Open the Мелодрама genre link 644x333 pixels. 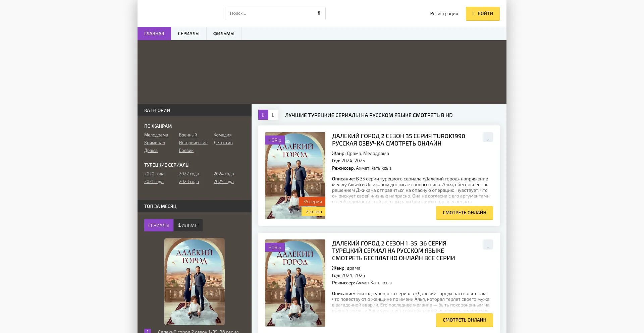click(x=156, y=135)
